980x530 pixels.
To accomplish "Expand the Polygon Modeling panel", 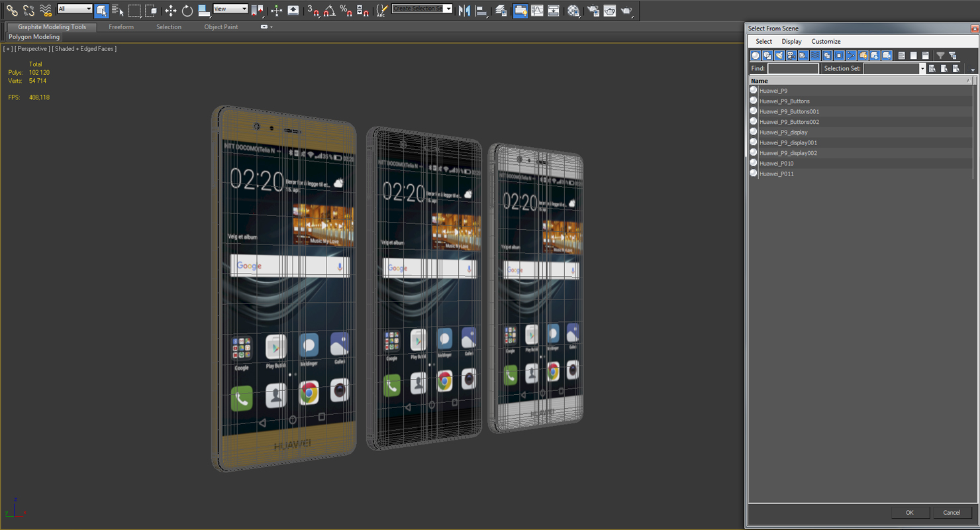I will [x=34, y=37].
